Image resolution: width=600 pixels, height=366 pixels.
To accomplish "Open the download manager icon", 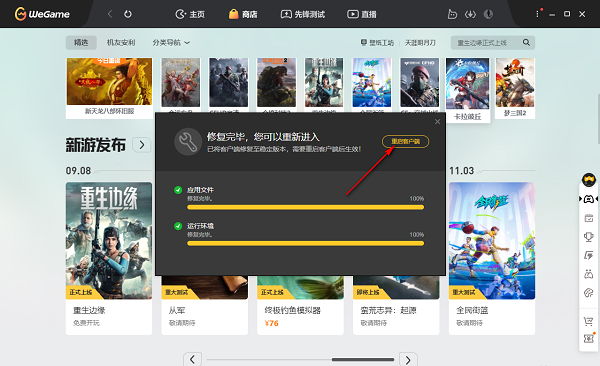I will click(x=470, y=14).
